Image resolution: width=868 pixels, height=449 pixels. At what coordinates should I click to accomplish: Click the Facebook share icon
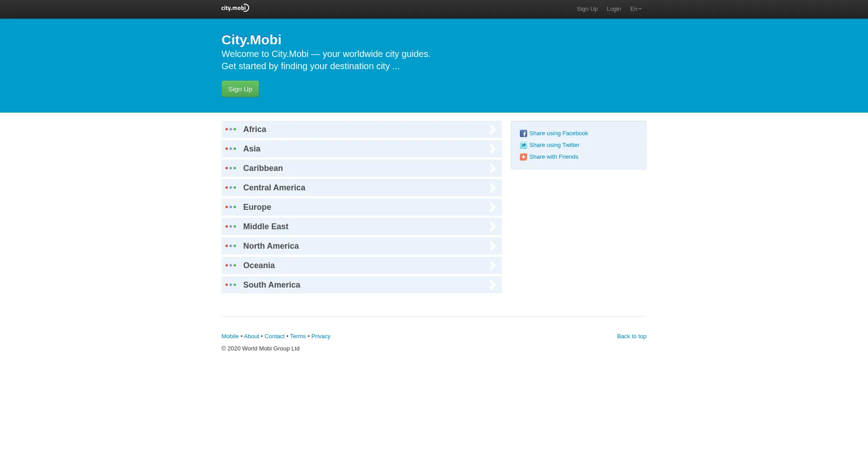click(524, 133)
